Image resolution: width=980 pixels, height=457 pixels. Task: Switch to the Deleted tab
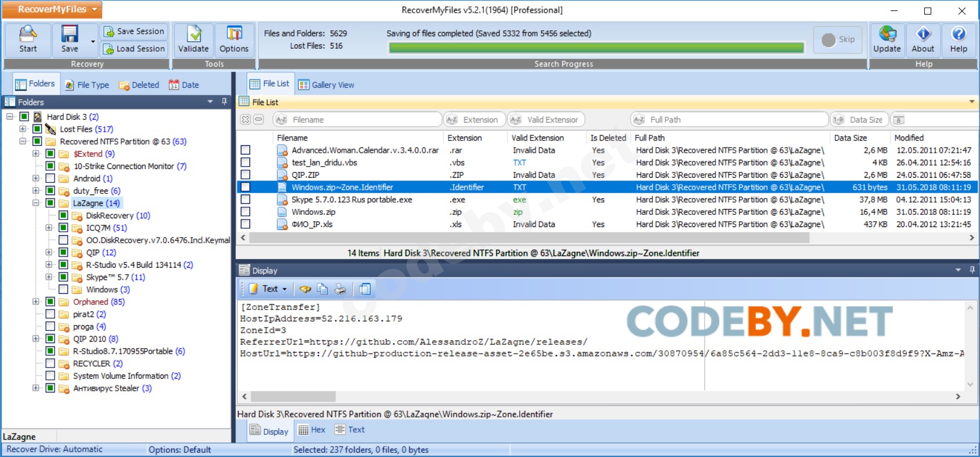pyautogui.click(x=139, y=85)
